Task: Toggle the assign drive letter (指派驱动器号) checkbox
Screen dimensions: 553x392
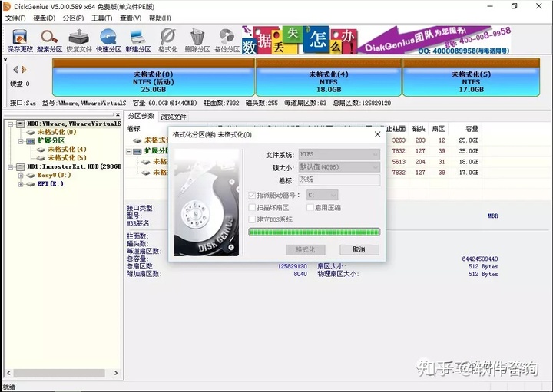Action: [252, 195]
